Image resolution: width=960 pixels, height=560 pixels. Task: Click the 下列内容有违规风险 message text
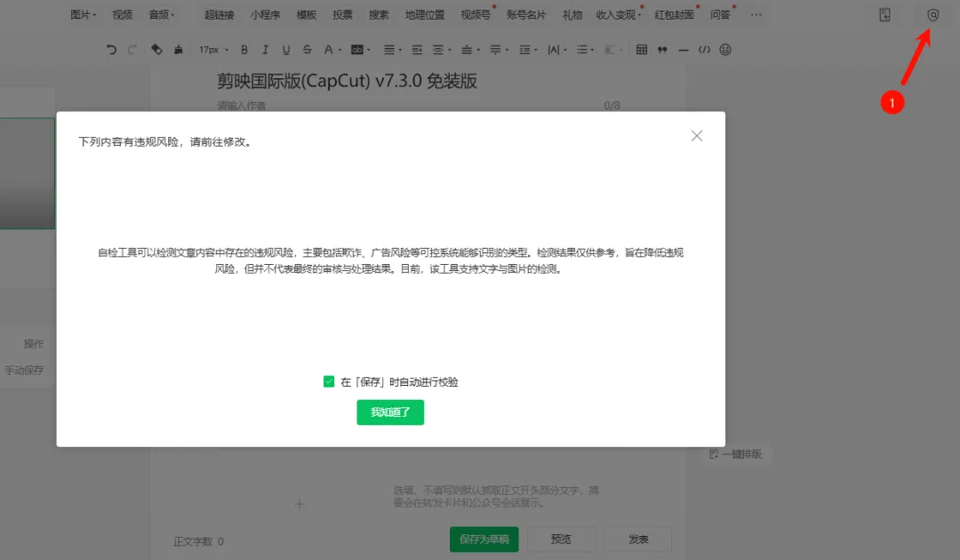(164, 142)
